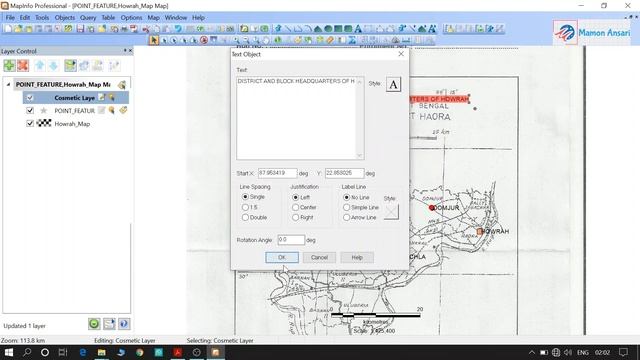The width and height of the screenshot is (640, 360).
Task: Click the Move Layers Up arrow icon
Action: click(40, 65)
